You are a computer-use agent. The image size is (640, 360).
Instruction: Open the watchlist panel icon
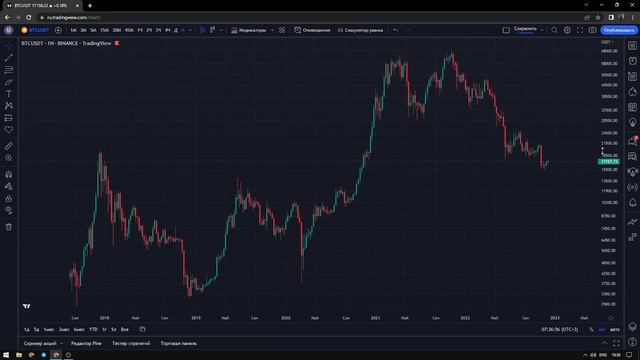tap(632, 46)
